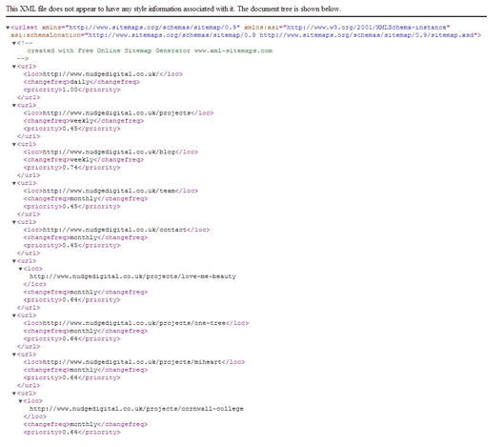
Task: Click changefreq monthly under the /team loc
Action: [85, 199]
